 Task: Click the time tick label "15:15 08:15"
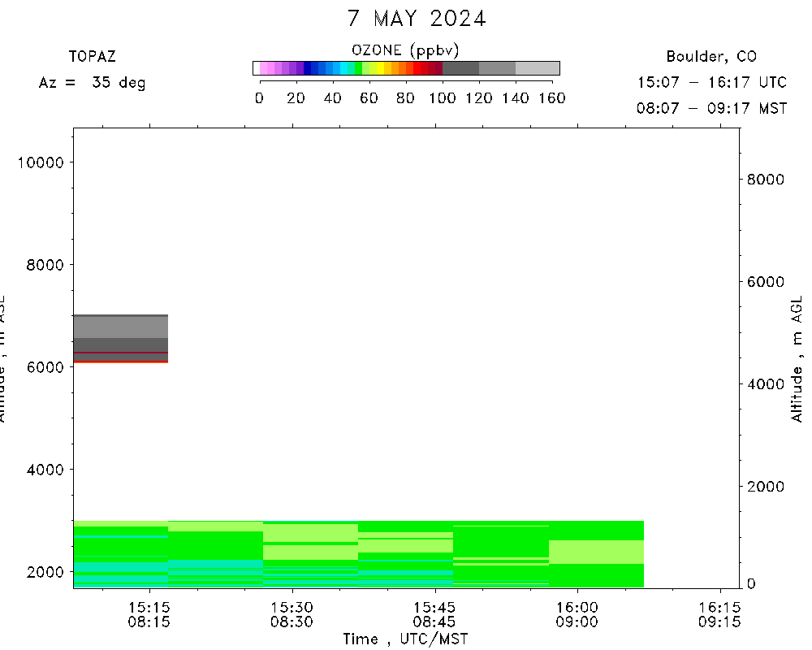(149, 614)
